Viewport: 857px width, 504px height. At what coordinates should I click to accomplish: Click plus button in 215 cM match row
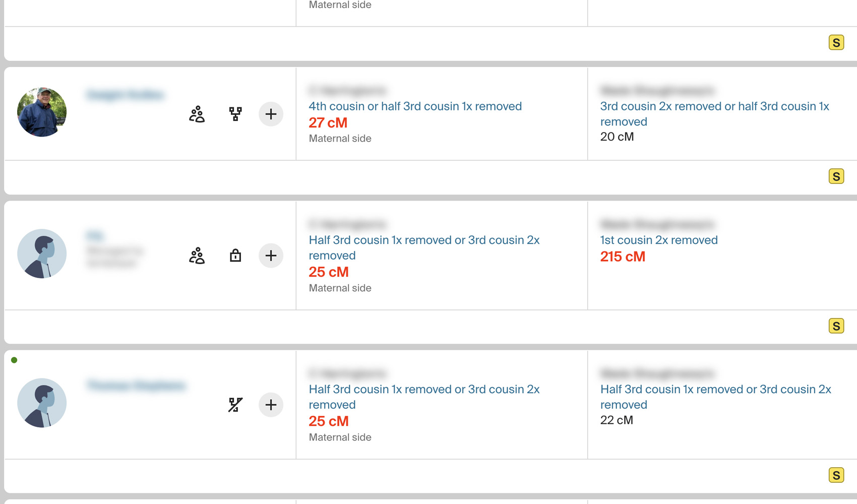(271, 256)
